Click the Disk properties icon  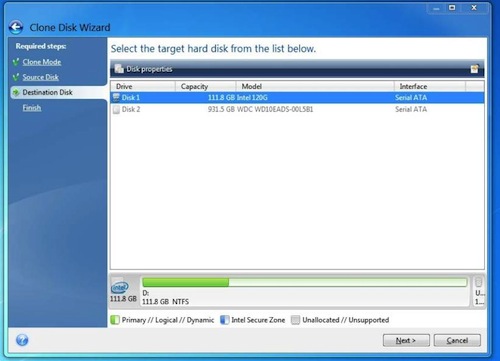(119, 69)
